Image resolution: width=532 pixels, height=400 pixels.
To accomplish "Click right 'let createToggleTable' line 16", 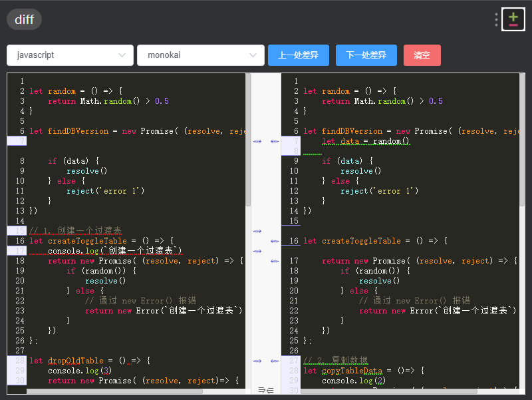I will pos(376,241).
